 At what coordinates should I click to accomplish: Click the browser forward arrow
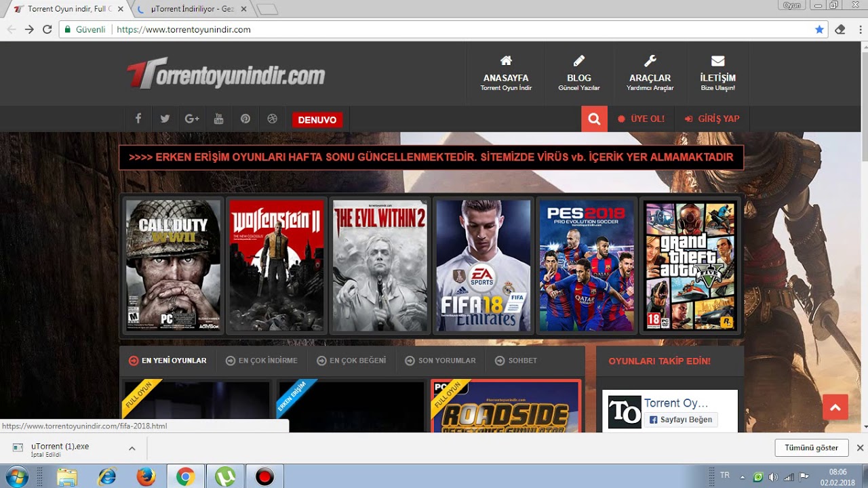pos(29,29)
